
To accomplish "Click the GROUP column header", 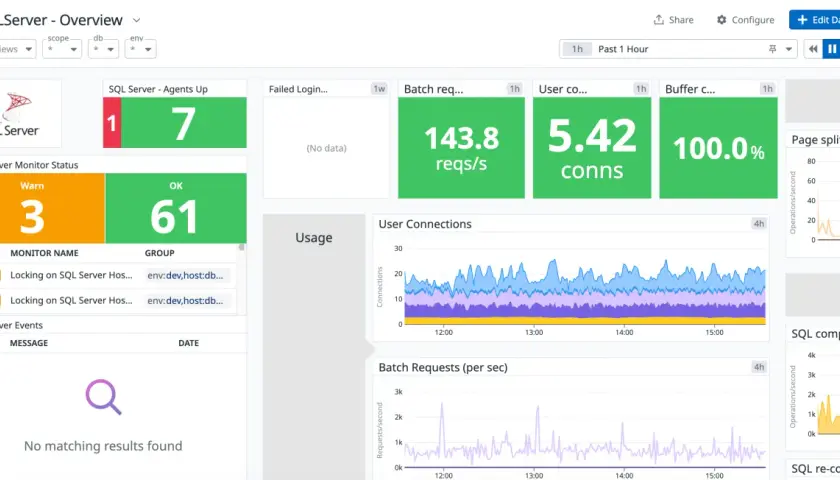I will click(160, 253).
